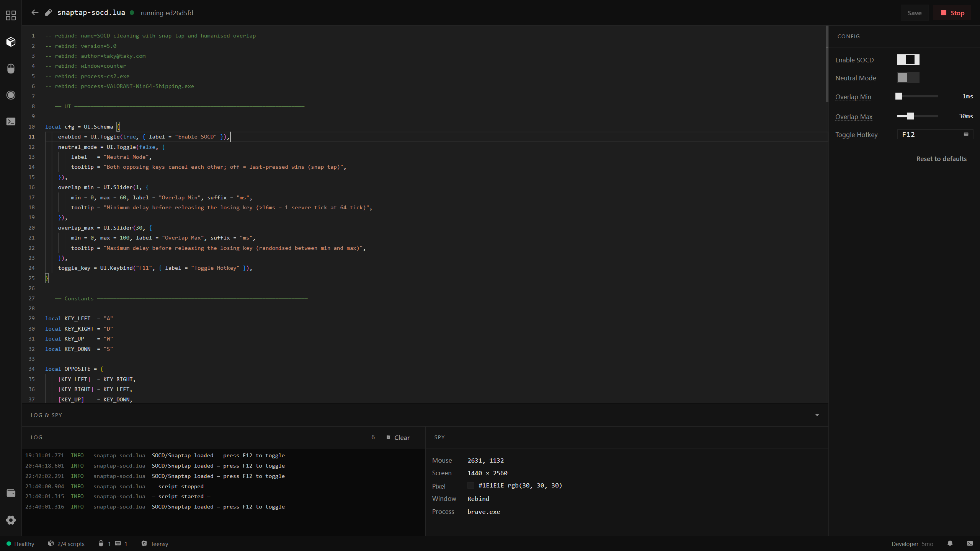980x551 pixels.
Task: Click the log count 6 badge
Action: click(373, 437)
